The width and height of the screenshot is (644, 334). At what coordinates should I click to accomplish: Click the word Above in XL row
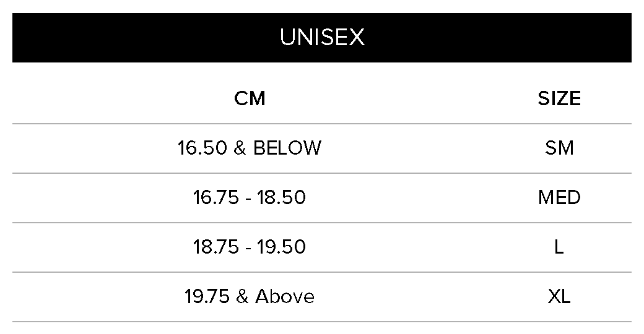[285, 297]
